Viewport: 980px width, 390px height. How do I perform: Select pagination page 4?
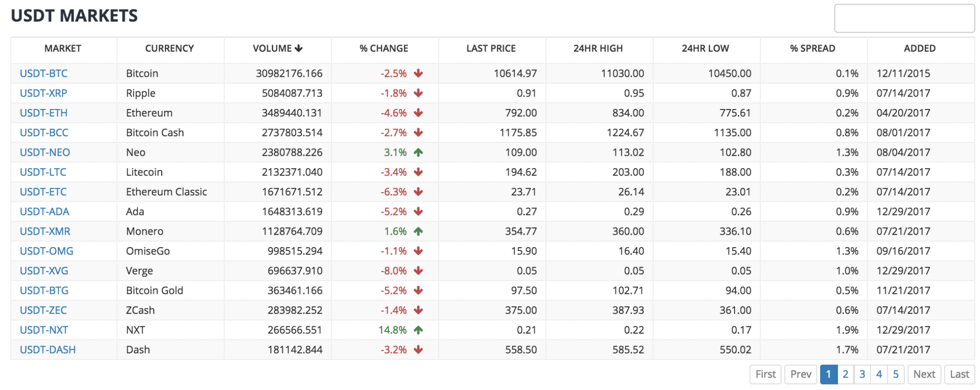point(879,374)
